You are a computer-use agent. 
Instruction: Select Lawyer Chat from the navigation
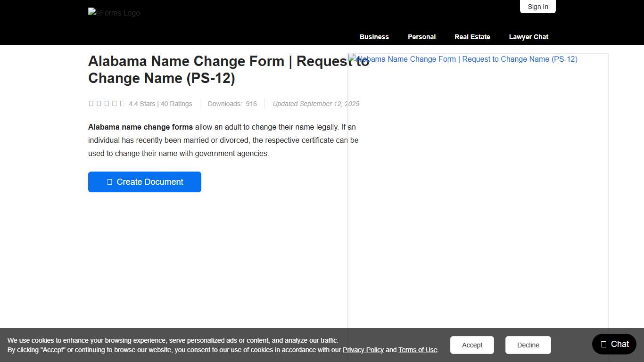[x=528, y=36]
